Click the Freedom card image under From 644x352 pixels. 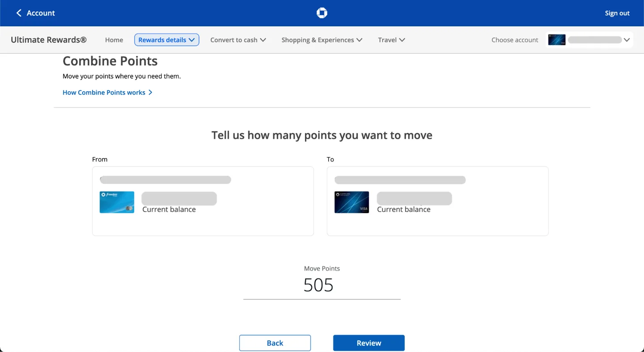(117, 202)
